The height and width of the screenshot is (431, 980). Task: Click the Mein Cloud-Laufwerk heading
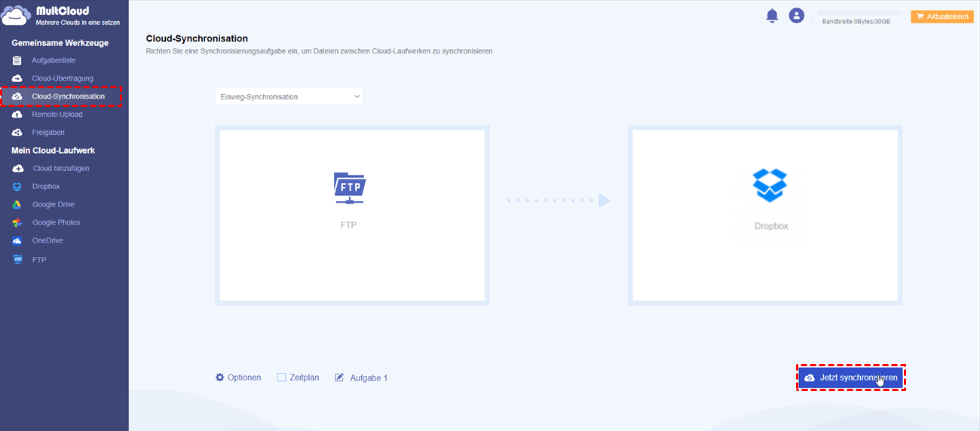coord(53,151)
